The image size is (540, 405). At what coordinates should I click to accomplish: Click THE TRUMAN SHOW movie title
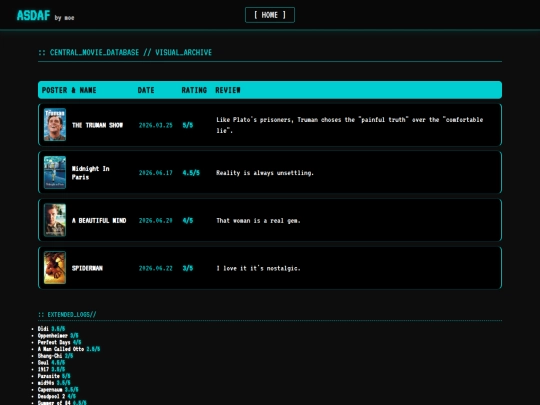(97, 125)
